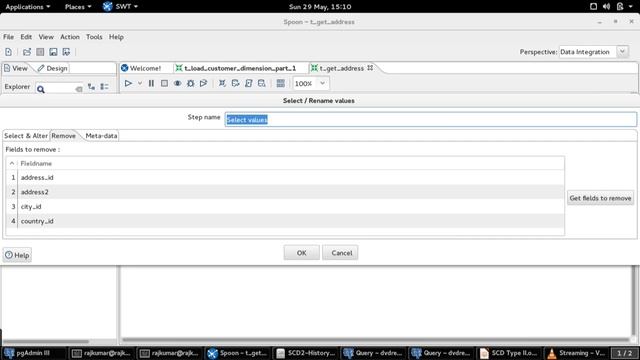640x360 pixels.
Task: Debug the transformation with bug icon
Action: pyautogui.click(x=190, y=83)
